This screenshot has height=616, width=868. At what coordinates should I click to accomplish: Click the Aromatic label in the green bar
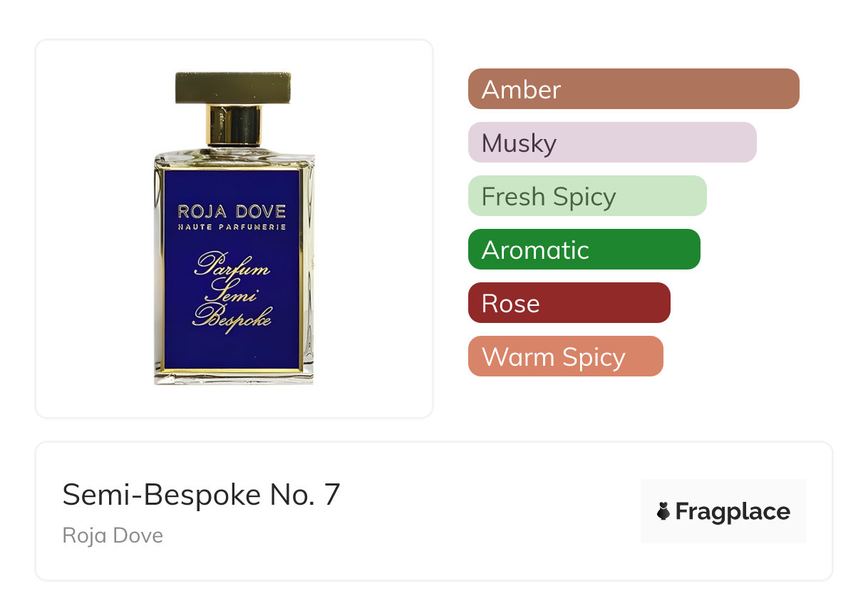click(x=535, y=250)
